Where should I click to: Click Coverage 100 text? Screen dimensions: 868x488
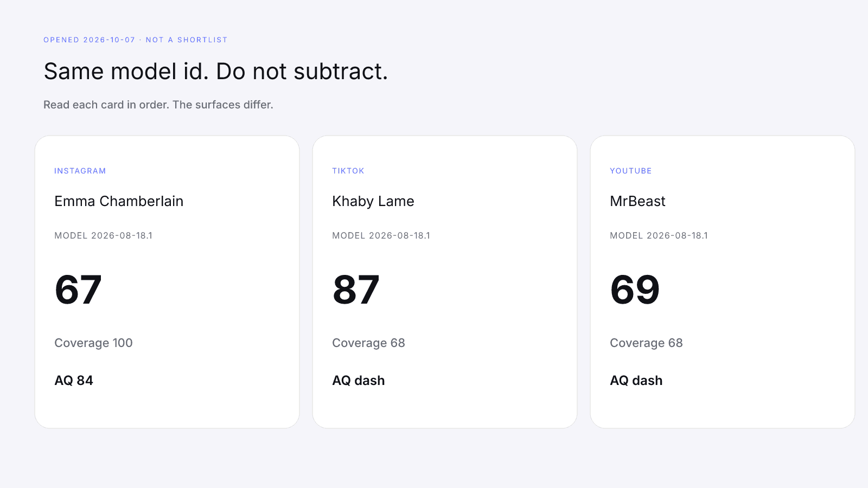point(93,343)
